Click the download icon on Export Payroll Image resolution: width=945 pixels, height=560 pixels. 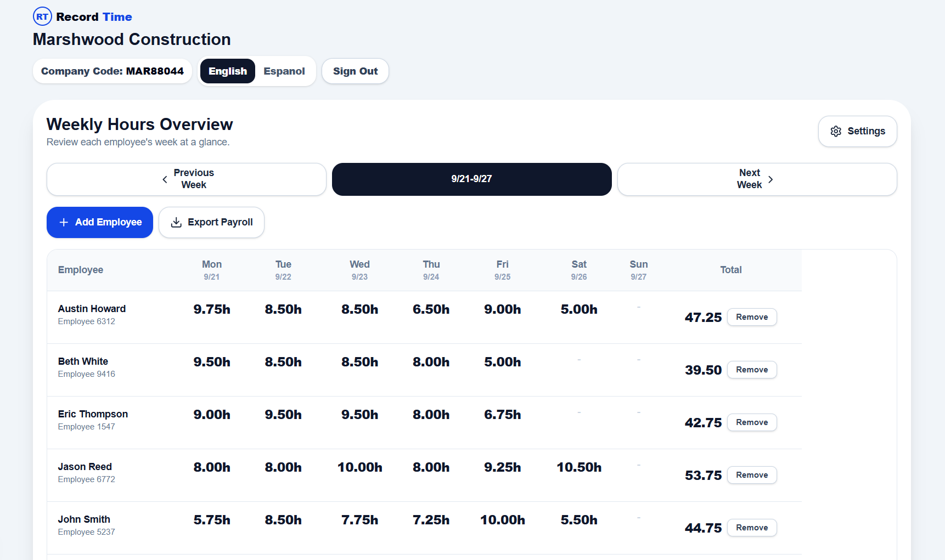(176, 222)
